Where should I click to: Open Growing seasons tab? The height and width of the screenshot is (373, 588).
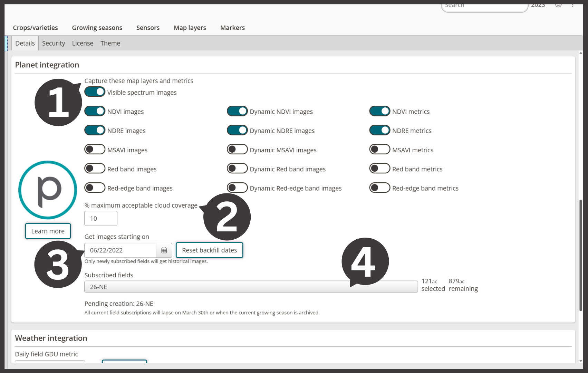pos(97,28)
